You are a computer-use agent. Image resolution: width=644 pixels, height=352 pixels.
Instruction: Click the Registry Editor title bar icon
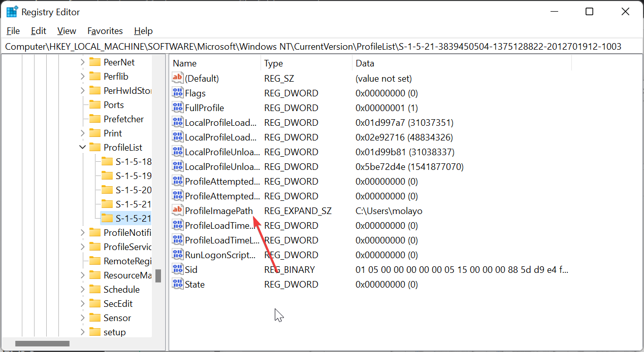point(12,12)
